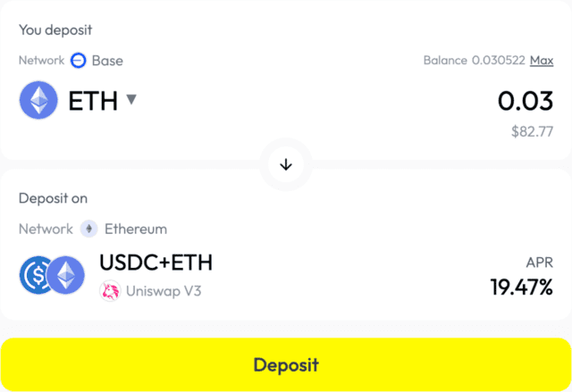Open the ETH token dropdown arrow
The width and height of the screenshot is (572, 392).
tap(131, 100)
